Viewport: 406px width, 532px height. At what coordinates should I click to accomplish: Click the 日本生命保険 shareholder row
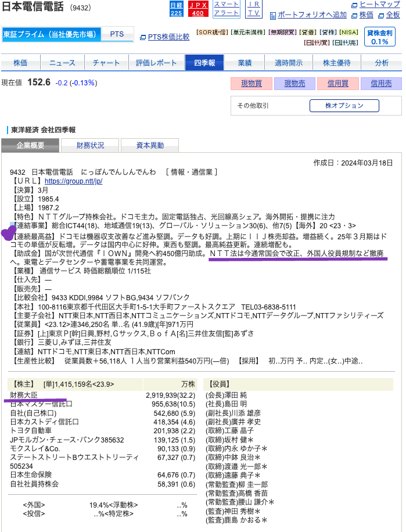click(102, 475)
